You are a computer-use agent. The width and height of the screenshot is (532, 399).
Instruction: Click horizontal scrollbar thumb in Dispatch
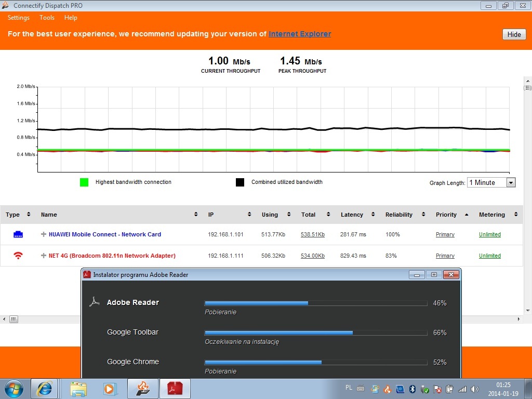click(x=14, y=320)
